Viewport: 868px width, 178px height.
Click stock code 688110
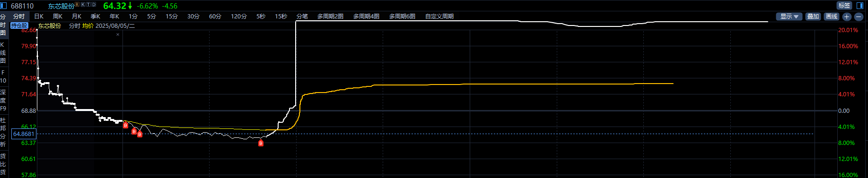coord(22,6)
